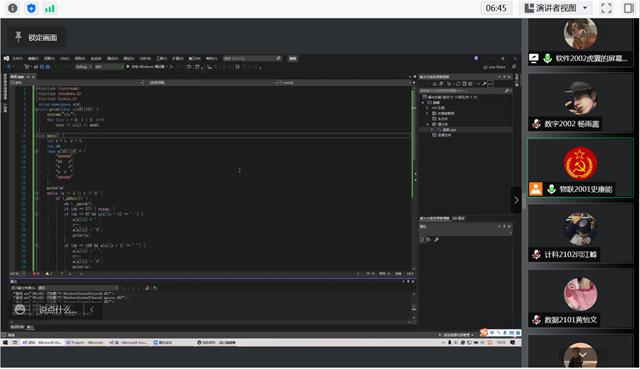Select the 资源文件 folder in Solution Explorer
The height and width of the screenshot is (369, 640).
pos(442,135)
